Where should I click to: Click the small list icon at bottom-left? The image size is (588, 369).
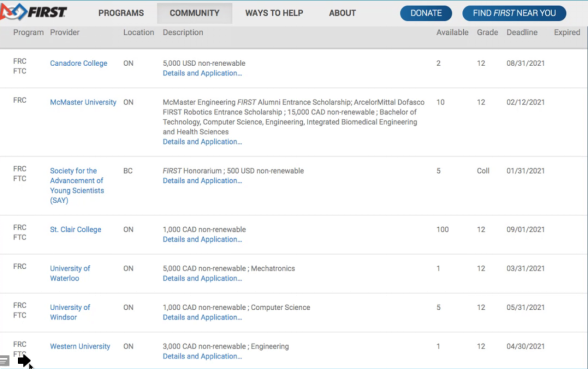(4, 361)
